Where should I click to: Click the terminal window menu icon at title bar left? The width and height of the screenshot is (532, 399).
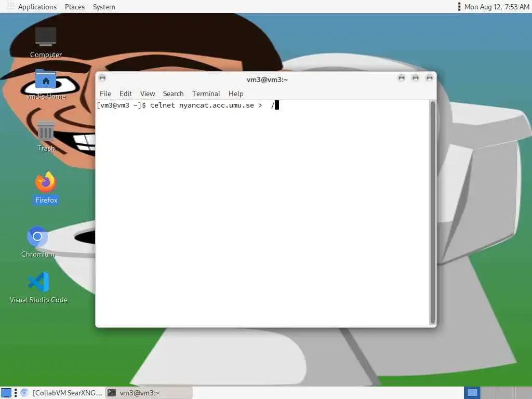[x=102, y=78]
